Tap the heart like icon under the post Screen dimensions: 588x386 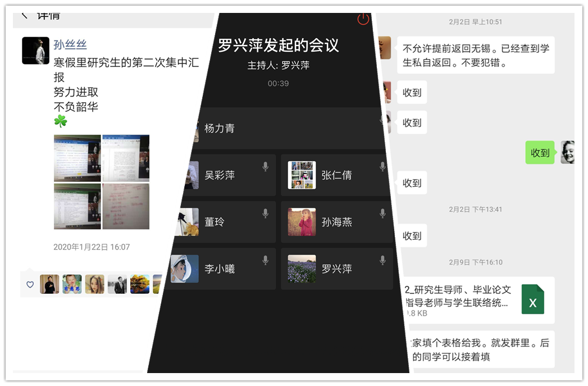tap(30, 285)
